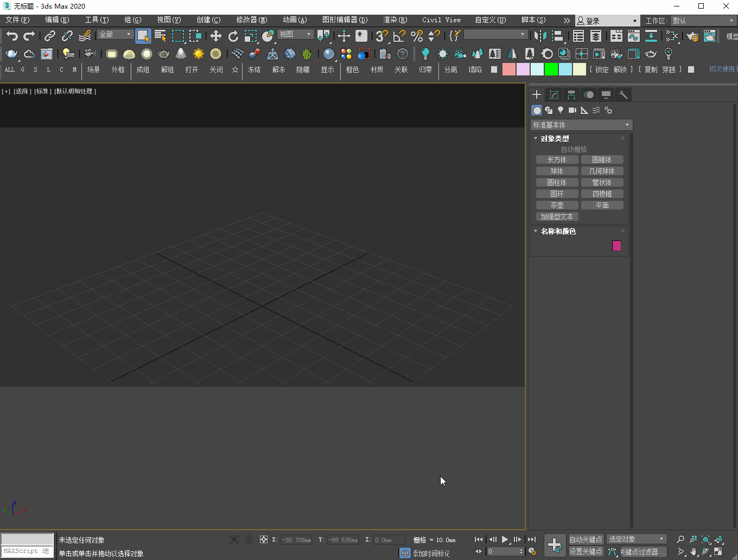
Task: Click the Bind to Space Warp icon
Action: click(x=85, y=36)
